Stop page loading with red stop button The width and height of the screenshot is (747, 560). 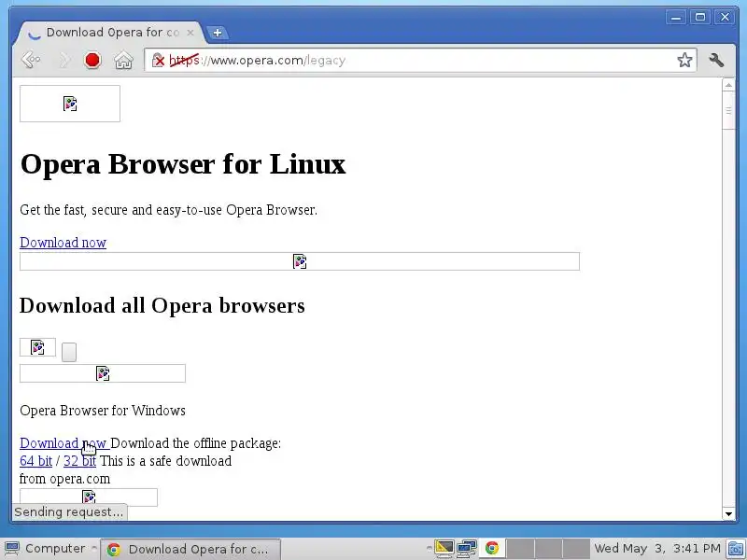tap(92, 60)
